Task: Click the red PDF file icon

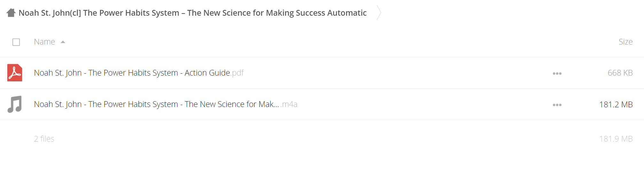Action: [15, 73]
